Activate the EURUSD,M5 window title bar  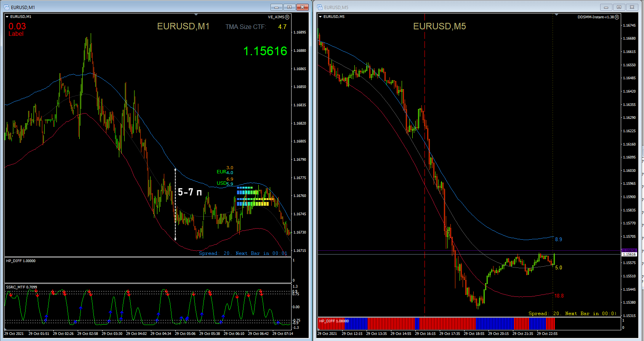click(x=457, y=7)
